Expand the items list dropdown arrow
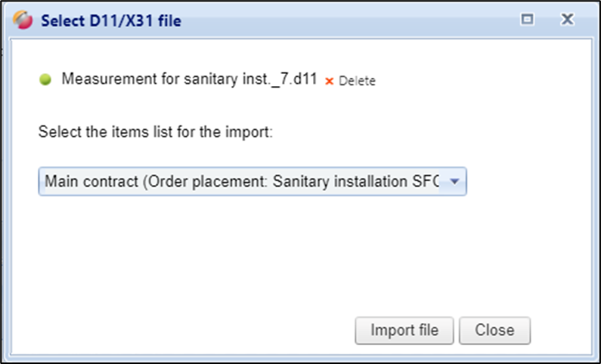Viewport: 601px width, 364px height. 454,181
